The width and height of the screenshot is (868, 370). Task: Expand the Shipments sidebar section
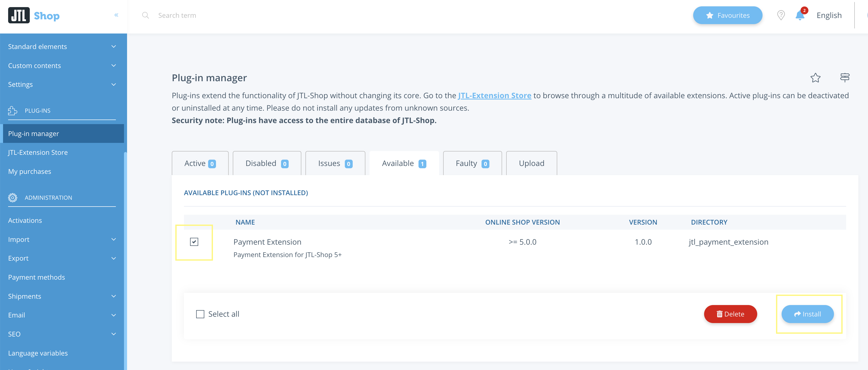[x=62, y=296]
